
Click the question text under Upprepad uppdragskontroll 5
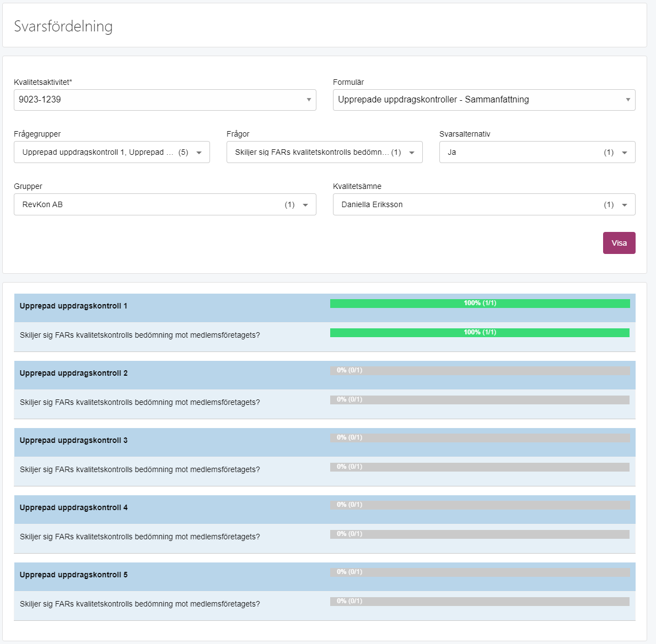(139, 604)
